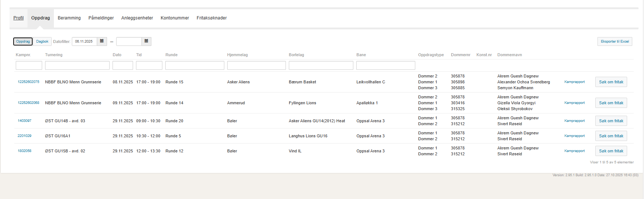The width and height of the screenshot is (644, 199).
Task: Sort the table by Dato column header
Action: pos(117,55)
